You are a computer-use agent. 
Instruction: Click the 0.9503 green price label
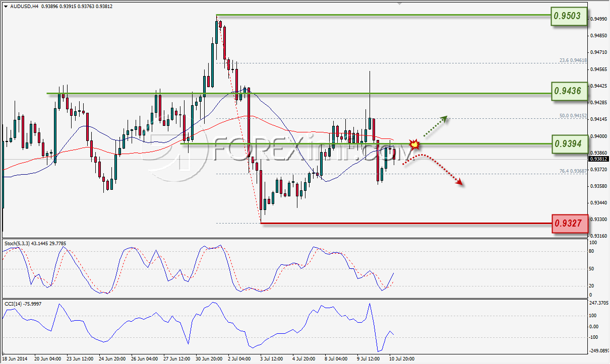tap(570, 16)
